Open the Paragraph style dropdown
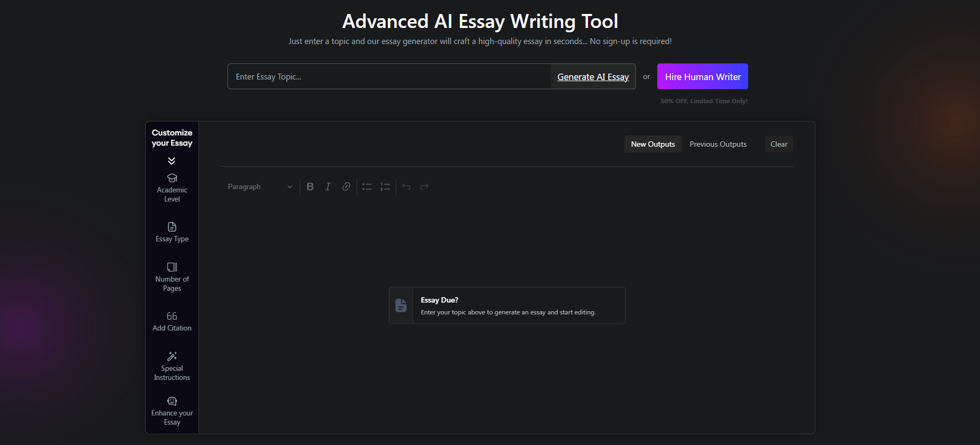Image resolution: width=980 pixels, height=445 pixels. tap(260, 186)
